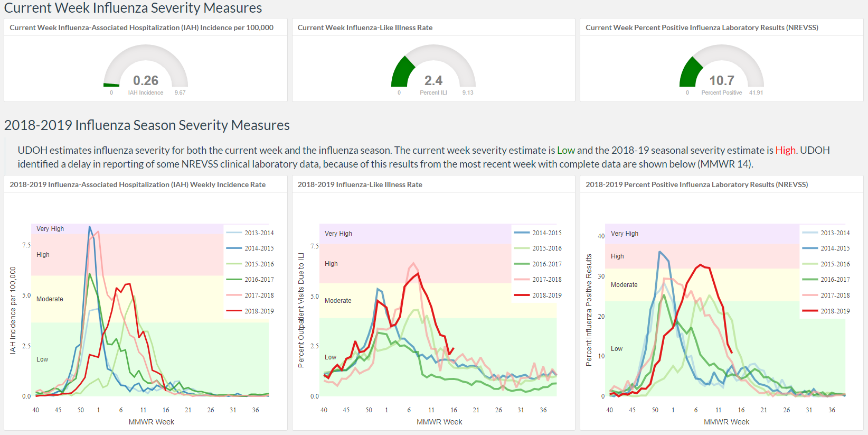Click the Percent ILI gauge showing 2.4
This screenshot has width=868, height=435.
[x=433, y=67]
